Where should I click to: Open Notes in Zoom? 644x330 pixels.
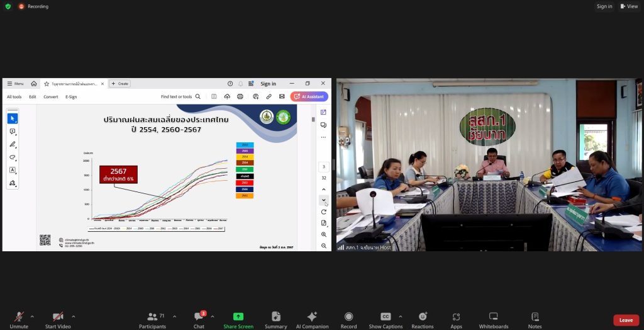coord(535,321)
